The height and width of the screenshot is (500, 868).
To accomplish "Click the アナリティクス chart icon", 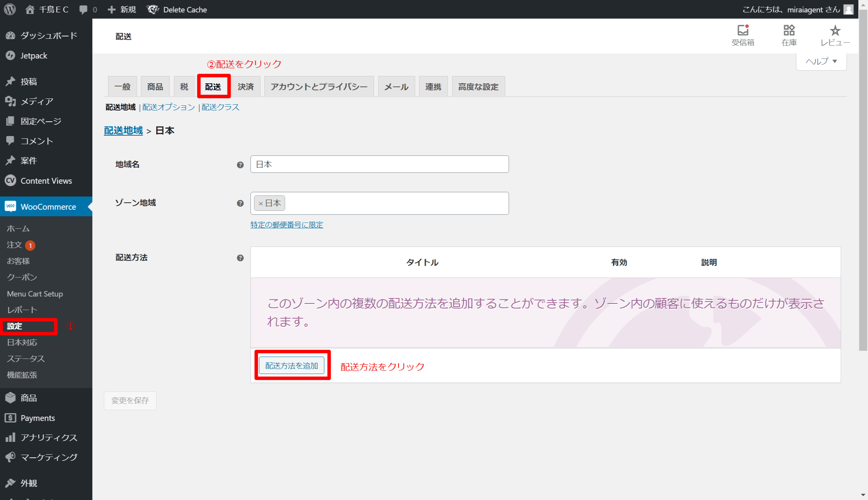I will click(x=10, y=437).
